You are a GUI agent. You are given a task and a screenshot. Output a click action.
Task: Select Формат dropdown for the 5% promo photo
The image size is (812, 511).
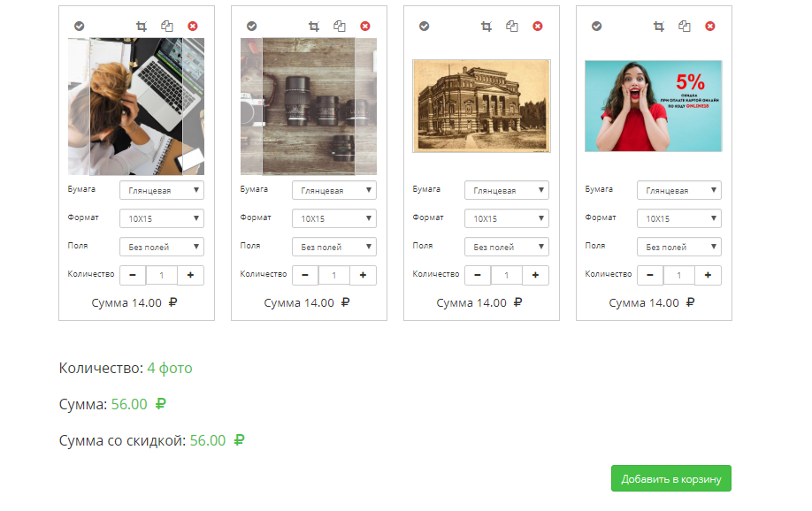pos(679,218)
